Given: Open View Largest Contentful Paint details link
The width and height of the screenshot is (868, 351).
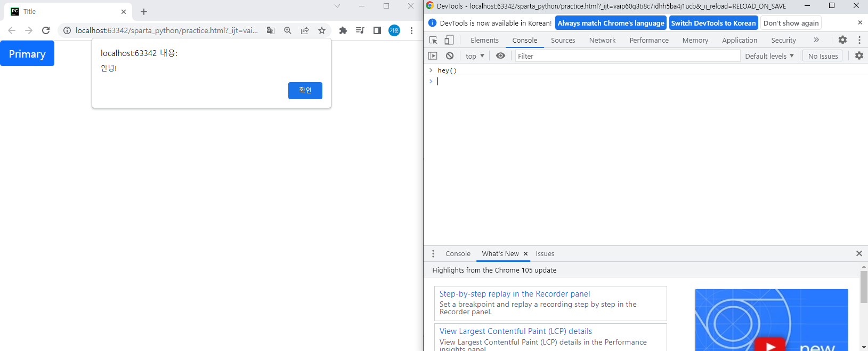Looking at the screenshot, I should 516,331.
